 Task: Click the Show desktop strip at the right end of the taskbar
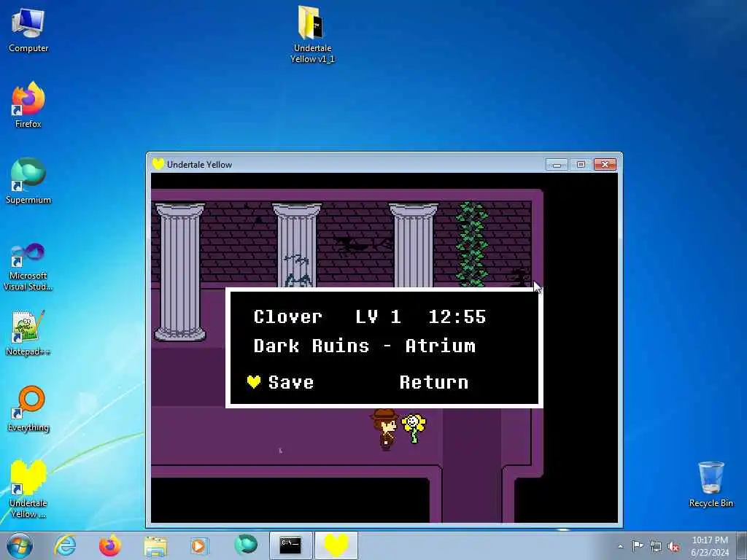click(742, 546)
